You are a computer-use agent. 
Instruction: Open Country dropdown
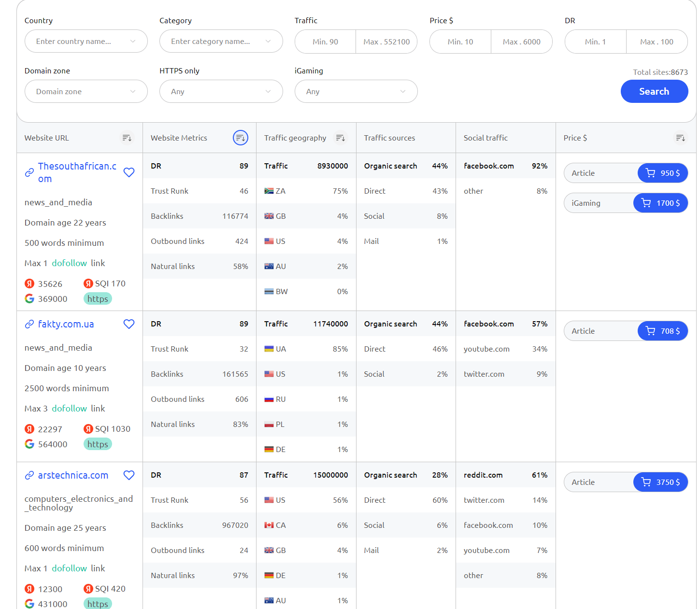pos(86,42)
